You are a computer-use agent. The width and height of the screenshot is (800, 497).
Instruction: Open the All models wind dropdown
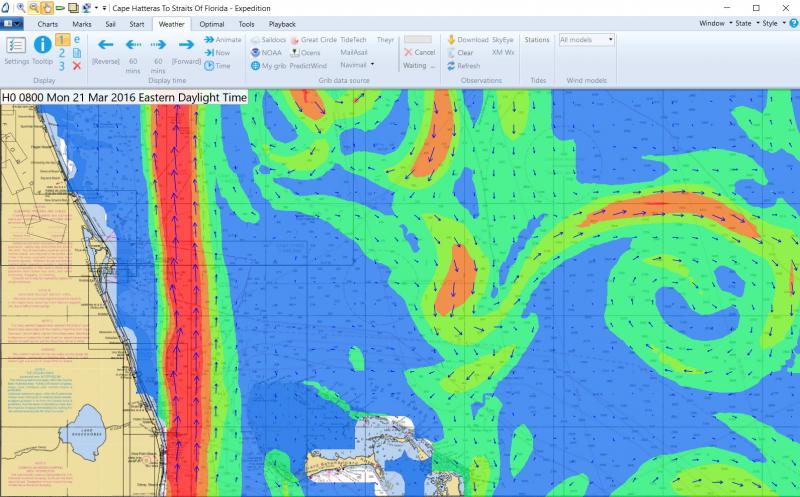point(586,40)
